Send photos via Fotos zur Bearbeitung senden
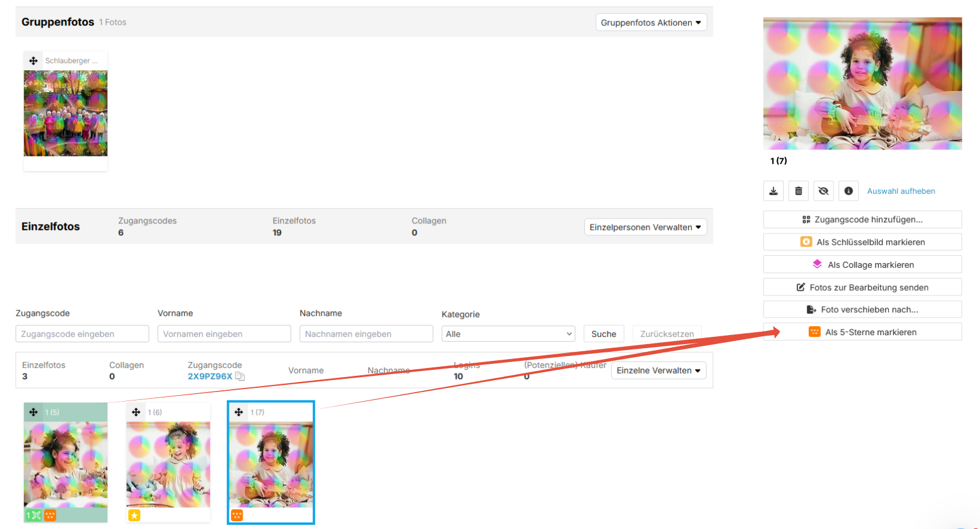The width and height of the screenshot is (980, 529). click(862, 287)
